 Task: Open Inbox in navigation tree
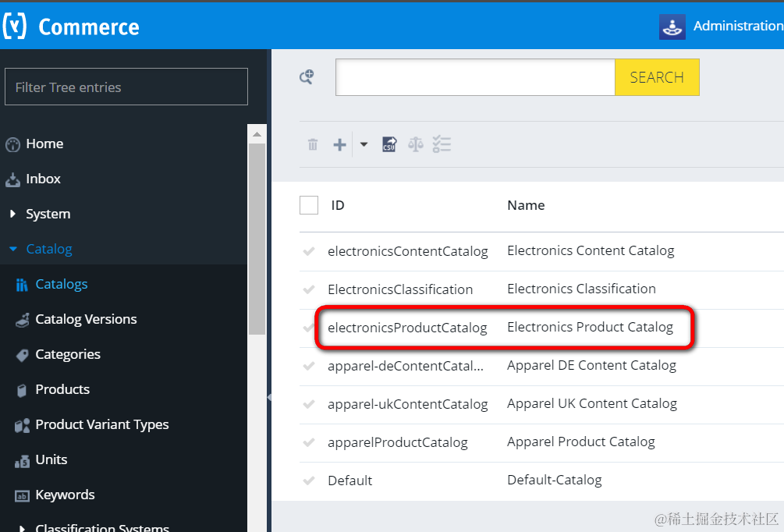click(x=43, y=179)
